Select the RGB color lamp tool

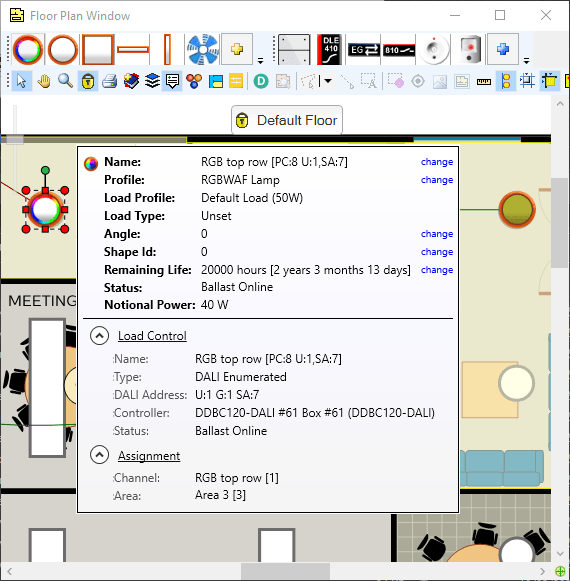coord(28,50)
